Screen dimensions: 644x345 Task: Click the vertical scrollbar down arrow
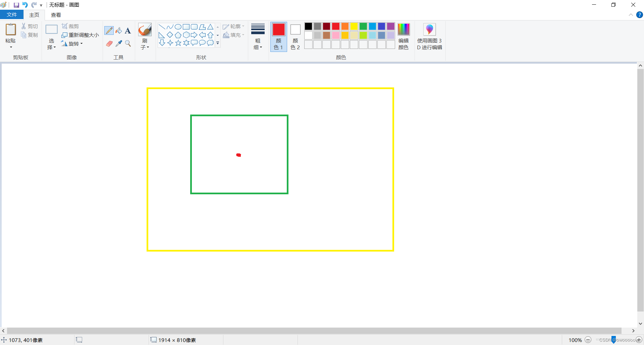pos(641,324)
